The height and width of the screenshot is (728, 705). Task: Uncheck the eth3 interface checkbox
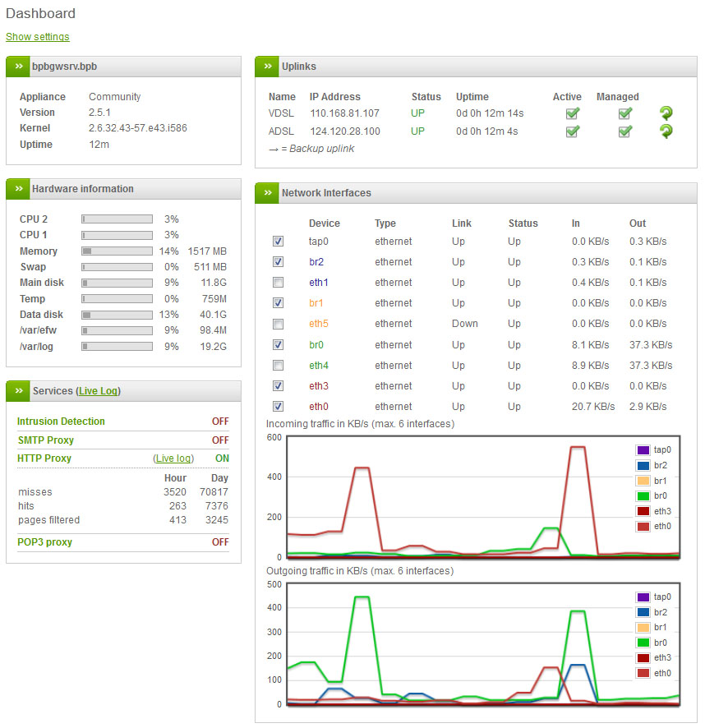(278, 386)
